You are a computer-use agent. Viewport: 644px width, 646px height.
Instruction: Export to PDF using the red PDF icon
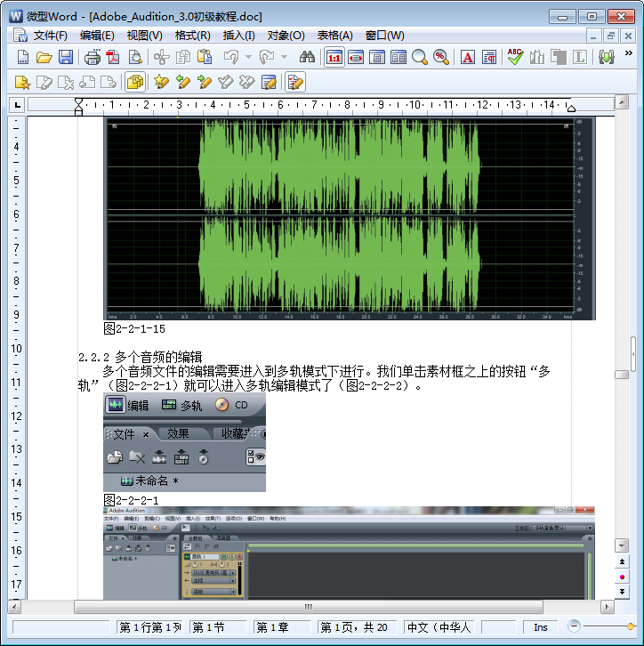click(113, 57)
